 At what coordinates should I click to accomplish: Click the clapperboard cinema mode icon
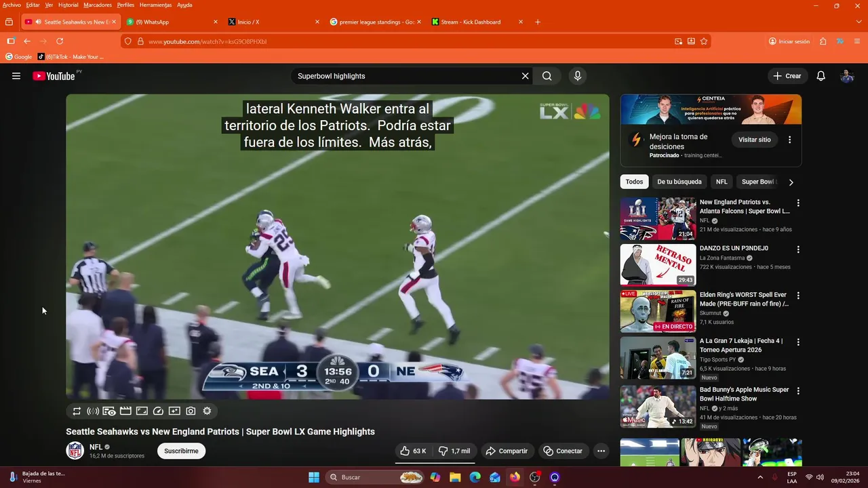click(x=125, y=411)
